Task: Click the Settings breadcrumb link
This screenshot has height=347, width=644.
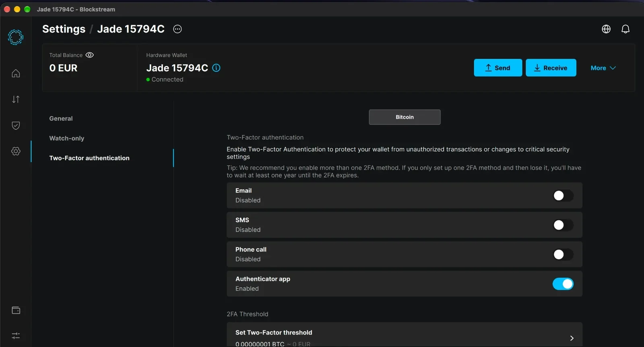Action: 64,29
